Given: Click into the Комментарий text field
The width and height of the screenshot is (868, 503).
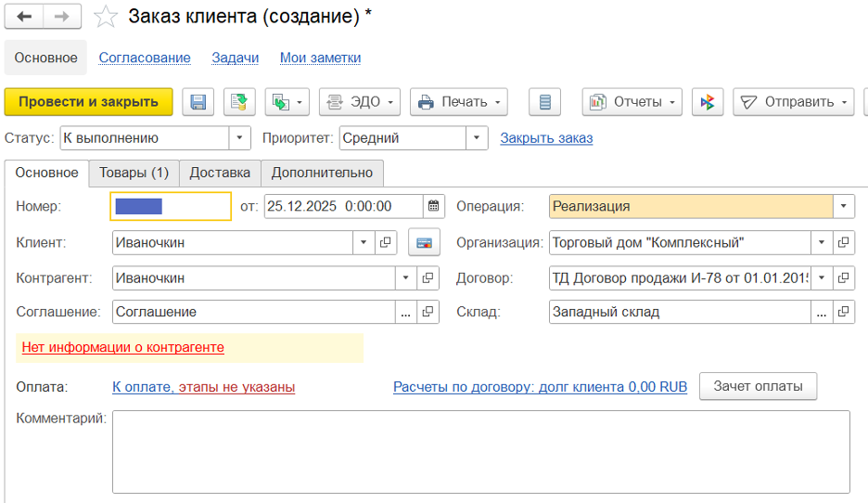Looking at the screenshot, I should coord(480,452).
